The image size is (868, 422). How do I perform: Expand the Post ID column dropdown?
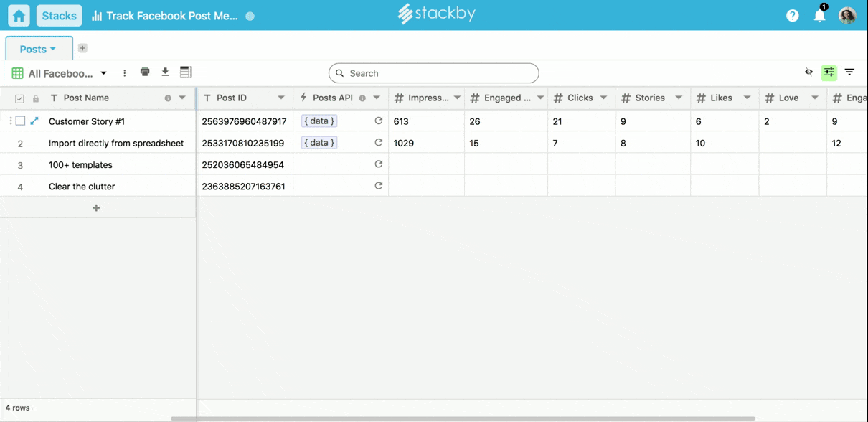[x=281, y=98]
